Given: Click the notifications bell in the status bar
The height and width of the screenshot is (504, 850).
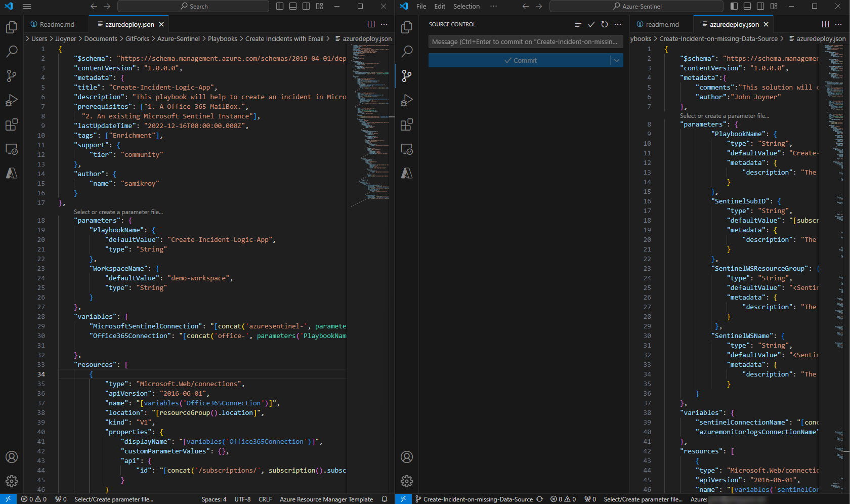Looking at the screenshot, I should pyautogui.click(x=385, y=499).
